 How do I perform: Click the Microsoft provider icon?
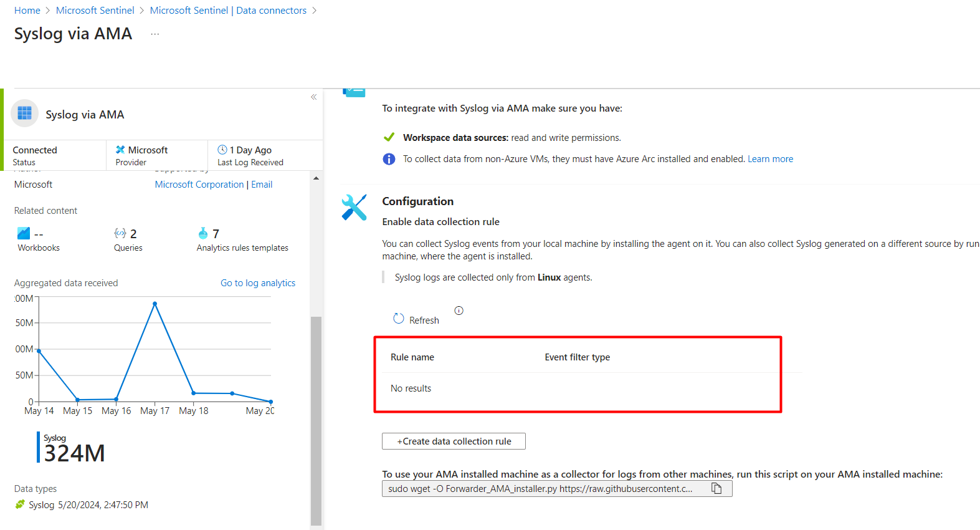pyautogui.click(x=120, y=150)
